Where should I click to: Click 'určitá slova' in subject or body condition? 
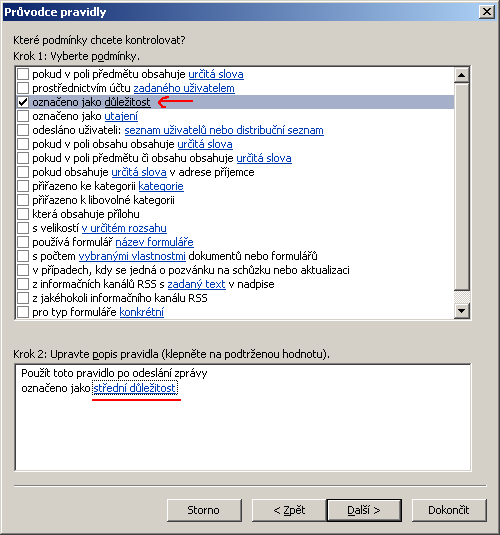click(x=264, y=158)
